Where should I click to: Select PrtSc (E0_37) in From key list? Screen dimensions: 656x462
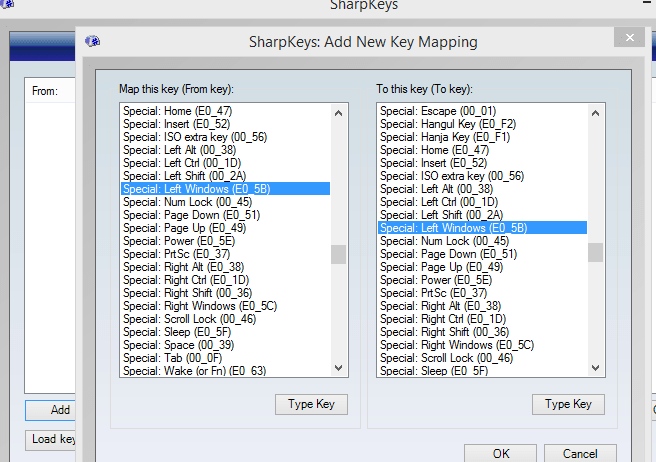coord(225,254)
